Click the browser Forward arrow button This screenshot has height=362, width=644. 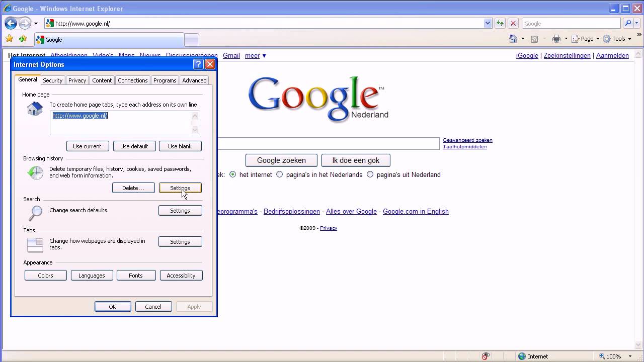pyautogui.click(x=25, y=23)
